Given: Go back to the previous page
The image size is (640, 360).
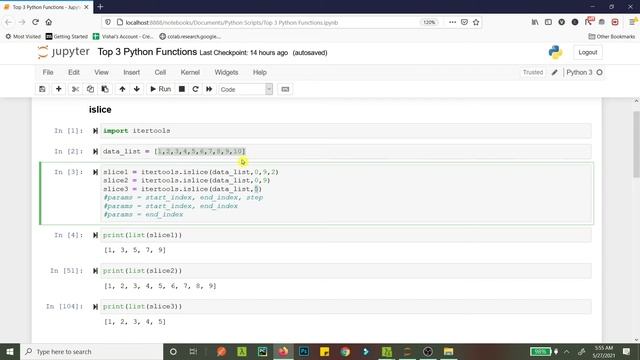Looking at the screenshot, I should tap(9, 22).
